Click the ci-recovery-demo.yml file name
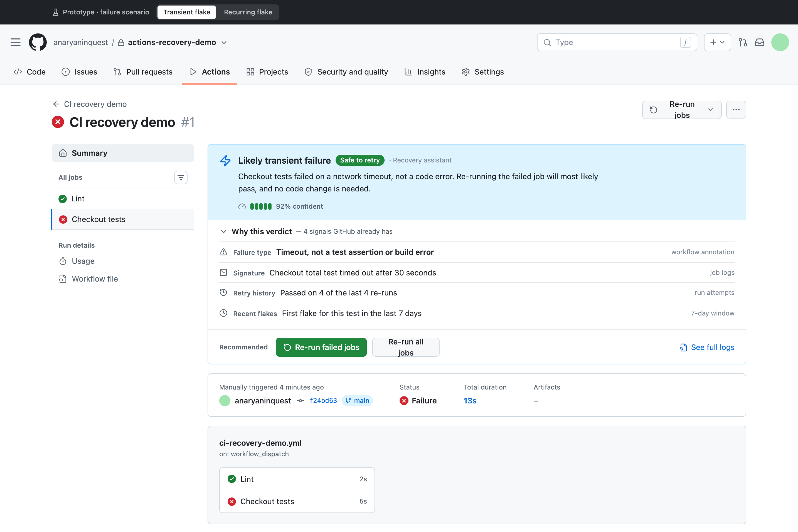The height and width of the screenshot is (532, 798). coord(260,443)
